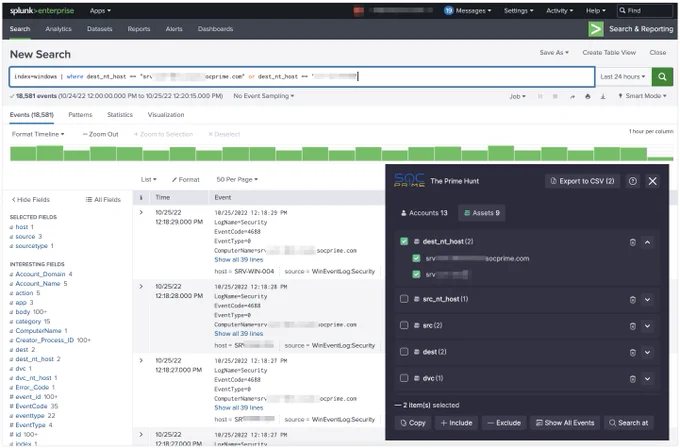Expand the src (2) group
Viewport: 680px width, 448px height.
[x=647, y=326]
